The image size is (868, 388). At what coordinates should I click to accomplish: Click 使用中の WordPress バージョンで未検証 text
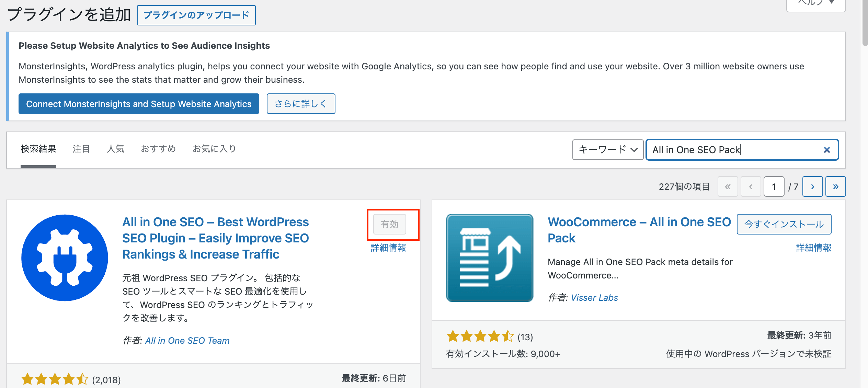click(x=749, y=354)
